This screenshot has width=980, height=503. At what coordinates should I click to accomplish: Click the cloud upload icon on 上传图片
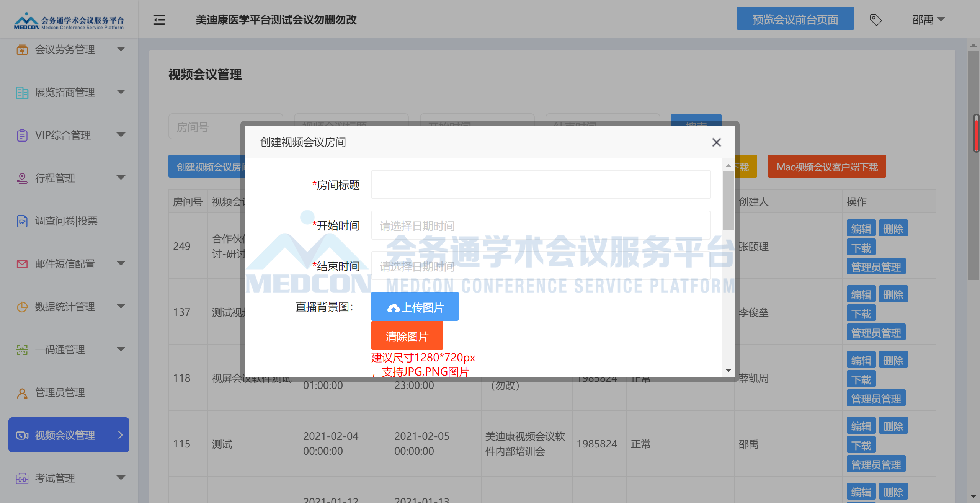[393, 308]
